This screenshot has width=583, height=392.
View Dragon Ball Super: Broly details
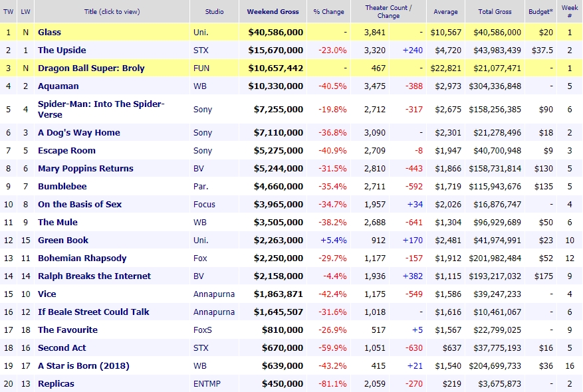click(x=91, y=68)
